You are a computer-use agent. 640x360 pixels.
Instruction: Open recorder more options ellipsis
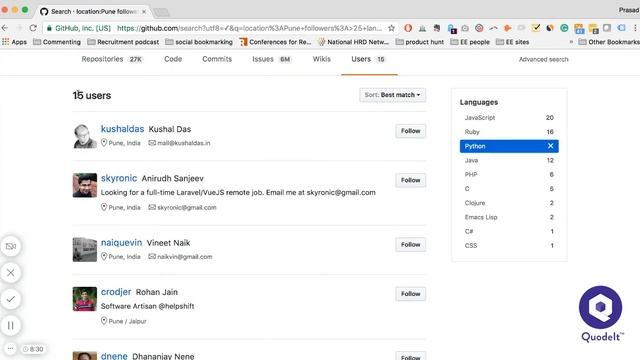(10, 349)
